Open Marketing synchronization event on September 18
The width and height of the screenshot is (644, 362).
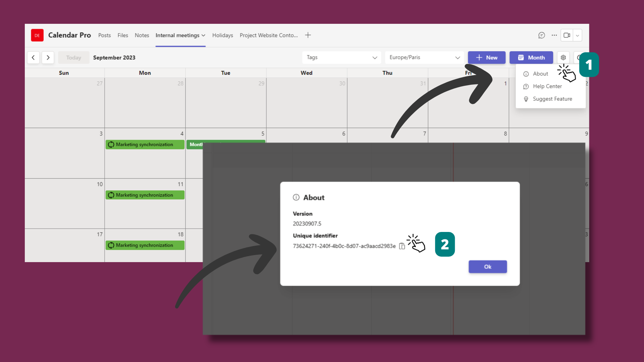click(x=145, y=245)
